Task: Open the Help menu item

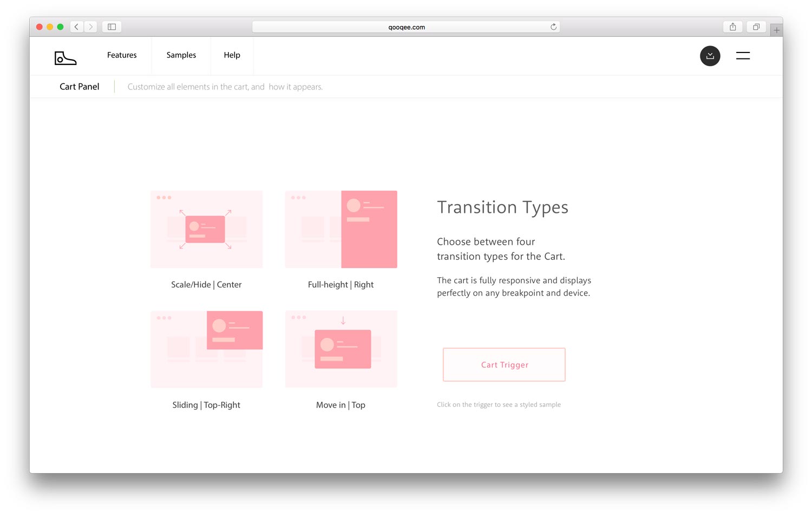Action: pyautogui.click(x=232, y=55)
